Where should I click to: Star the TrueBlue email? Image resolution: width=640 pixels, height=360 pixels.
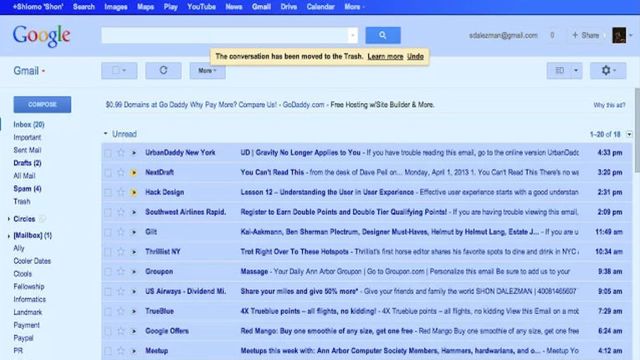[x=121, y=311]
